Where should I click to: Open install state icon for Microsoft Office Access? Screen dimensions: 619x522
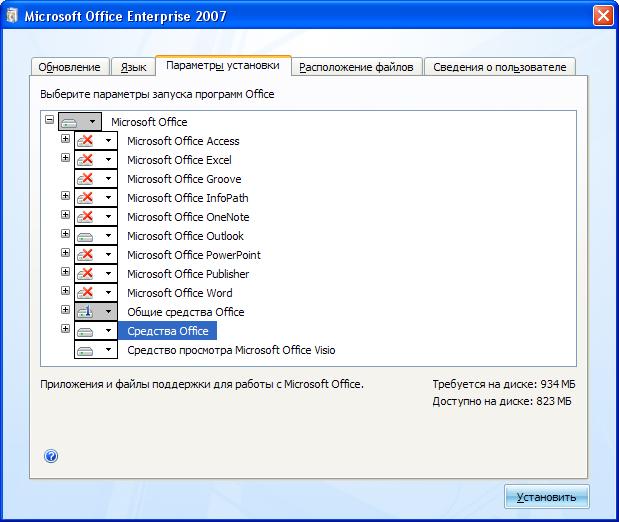click(x=87, y=141)
